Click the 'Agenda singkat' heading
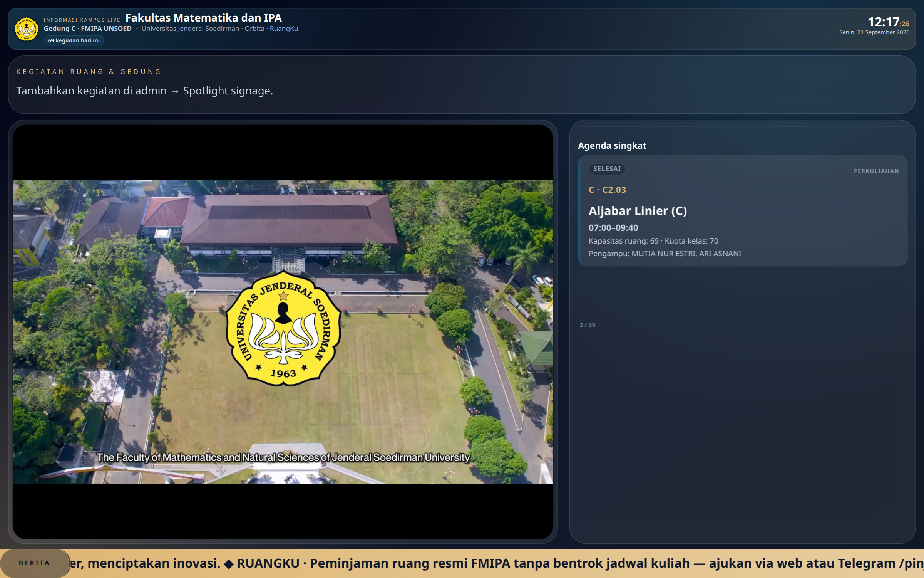The image size is (924, 578). pos(612,146)
